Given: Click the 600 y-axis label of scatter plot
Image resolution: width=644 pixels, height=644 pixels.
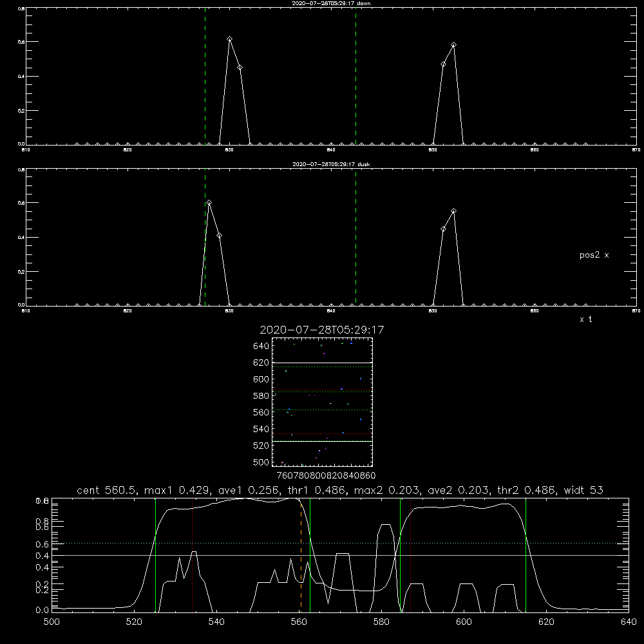Looking at the screenshot, I should tap(261, 379).
